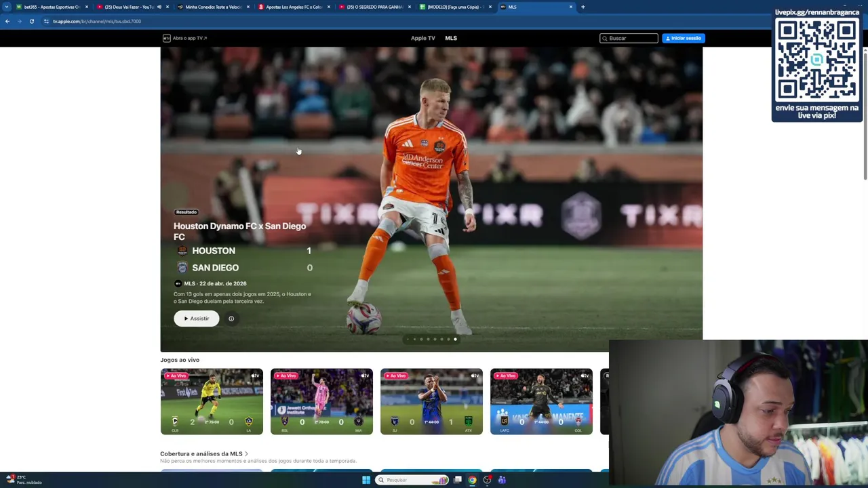Close the active MLS tab
This screenshot has height=488, width=868.
pyautogui.click(x=571, y=7)
